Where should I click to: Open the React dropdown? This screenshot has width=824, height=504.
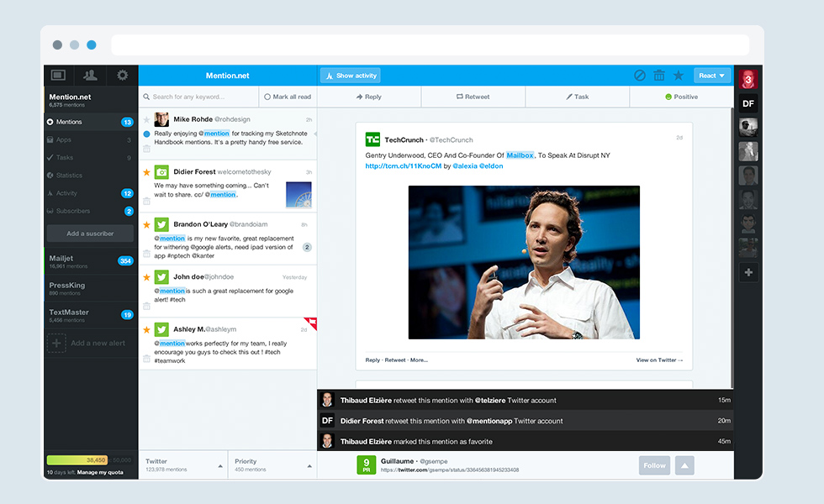pos(712,76)
